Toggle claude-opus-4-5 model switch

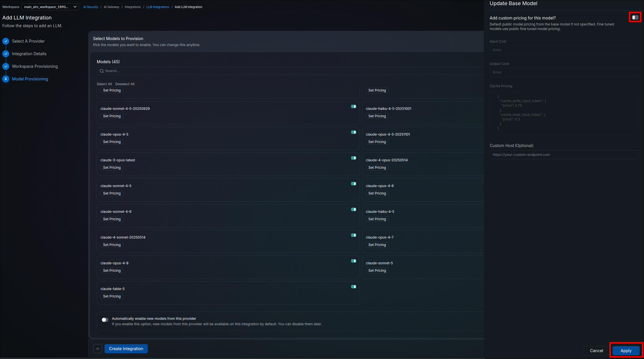353,132
